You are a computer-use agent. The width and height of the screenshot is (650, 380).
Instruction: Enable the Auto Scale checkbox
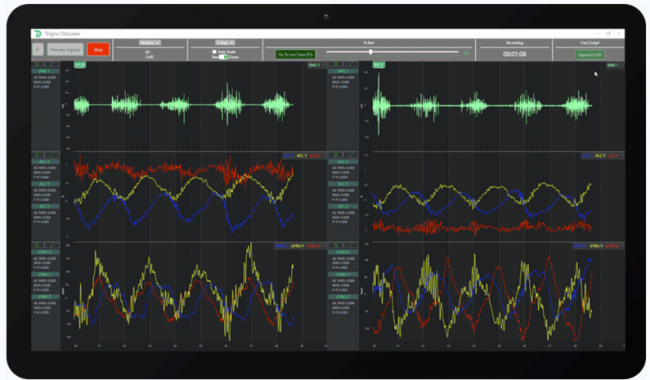tap(214, 52)
